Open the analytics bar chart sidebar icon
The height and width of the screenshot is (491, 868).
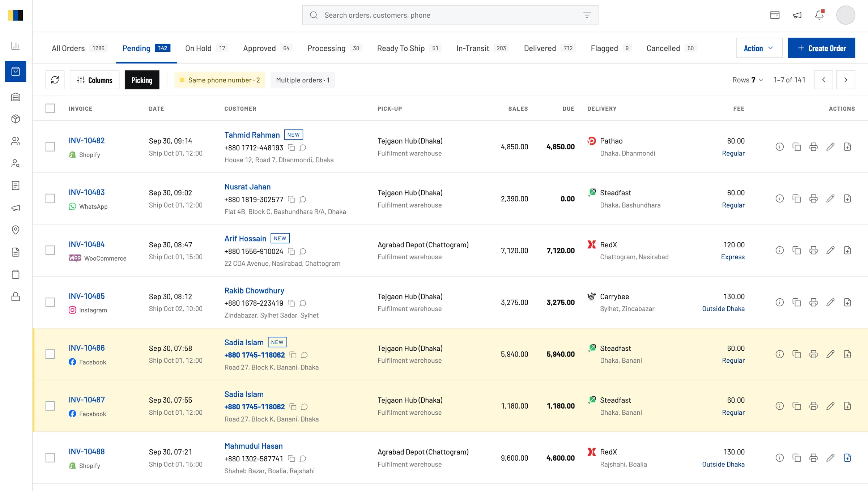pos(16,46)
